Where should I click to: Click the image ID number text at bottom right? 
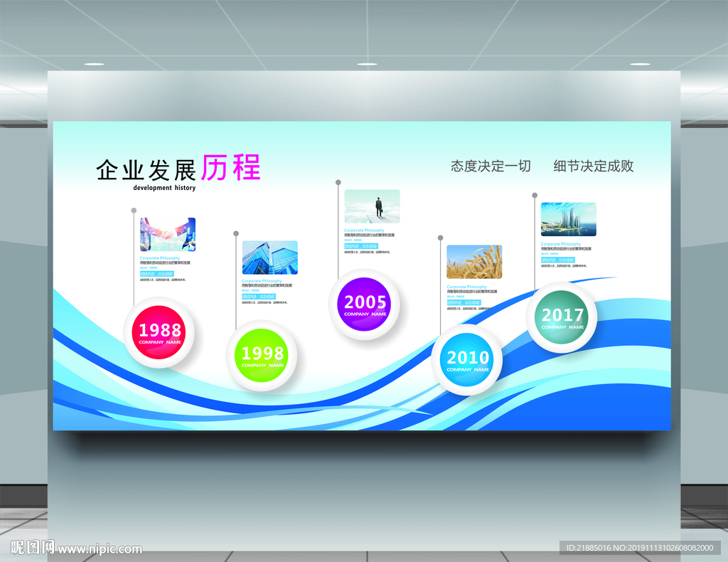[640, 548]
